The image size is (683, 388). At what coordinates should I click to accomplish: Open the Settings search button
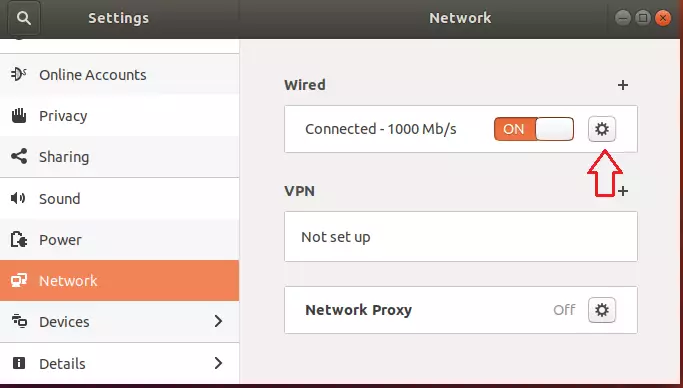tap(24, 18)
